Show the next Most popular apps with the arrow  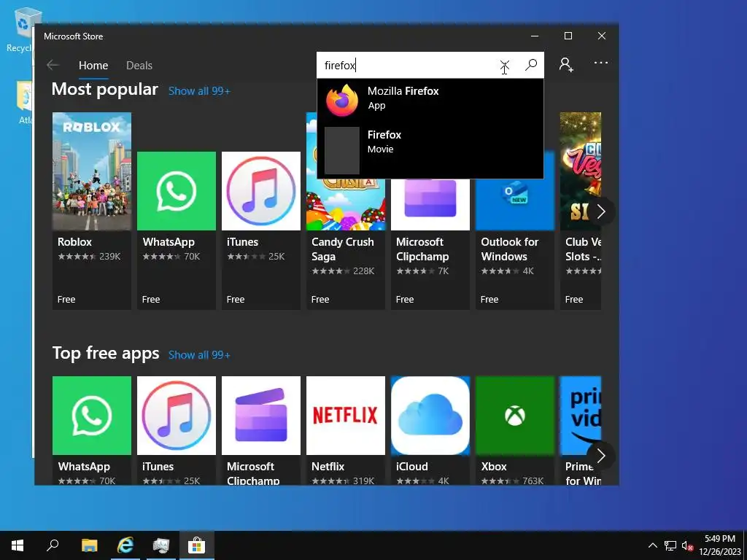click(601, 211)
